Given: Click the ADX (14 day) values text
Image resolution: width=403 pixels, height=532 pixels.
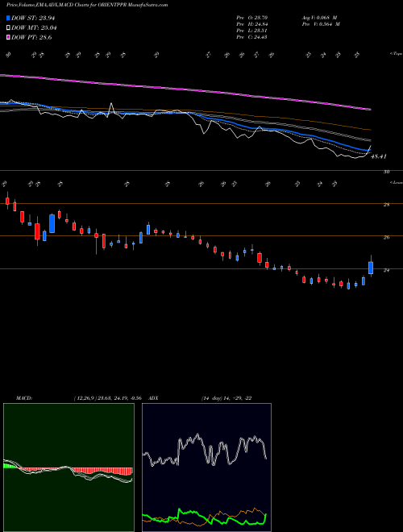Looking at the screenshot, I should tap(226, 398).
